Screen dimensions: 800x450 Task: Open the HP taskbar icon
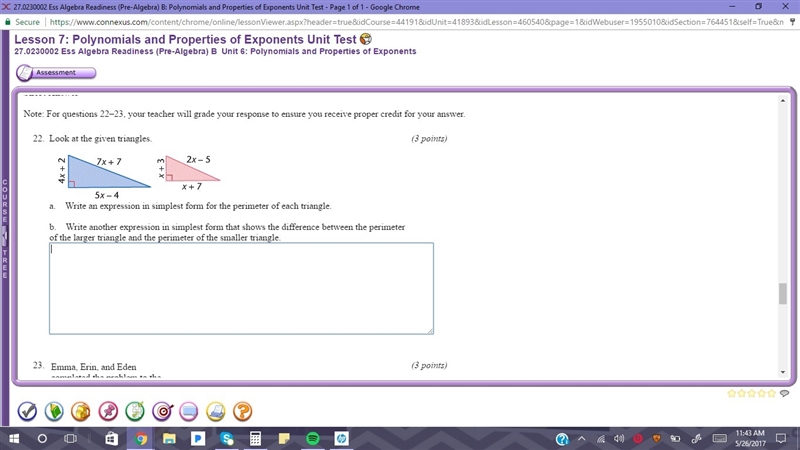341,439
